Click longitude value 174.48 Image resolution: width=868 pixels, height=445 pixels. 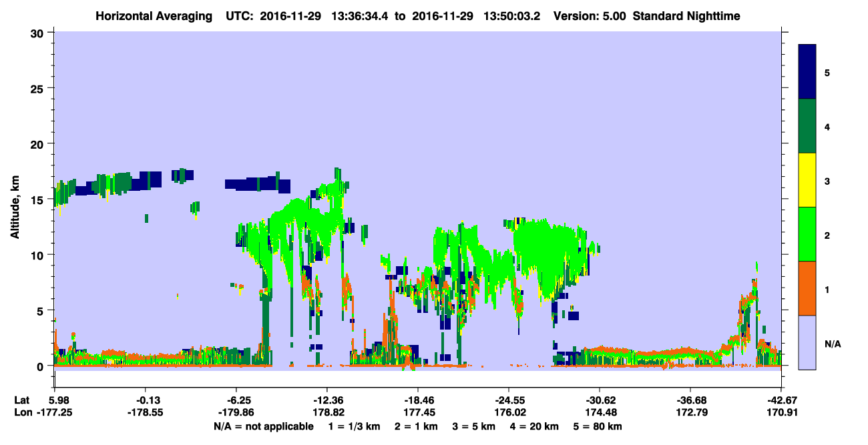(600, 412)
